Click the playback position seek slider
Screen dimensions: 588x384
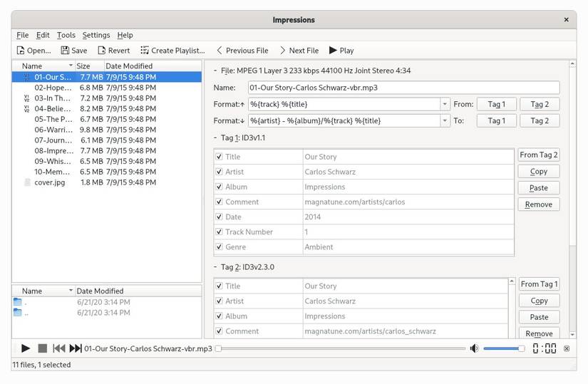coord(340,348)
